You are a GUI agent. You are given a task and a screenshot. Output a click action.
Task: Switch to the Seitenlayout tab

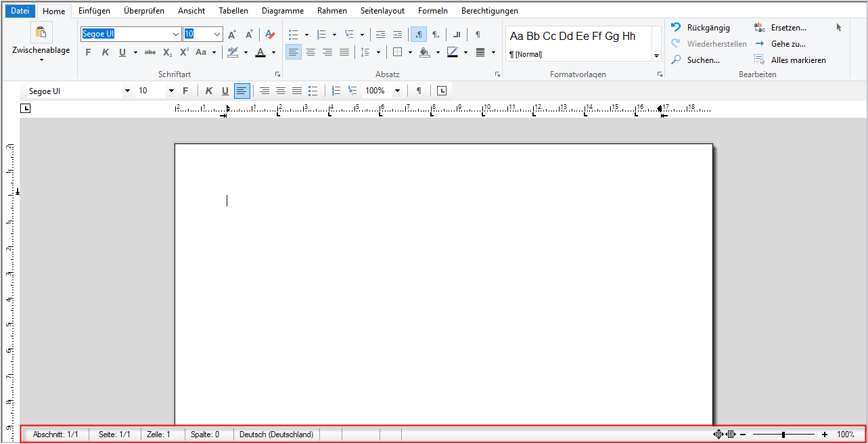(382, 11)
